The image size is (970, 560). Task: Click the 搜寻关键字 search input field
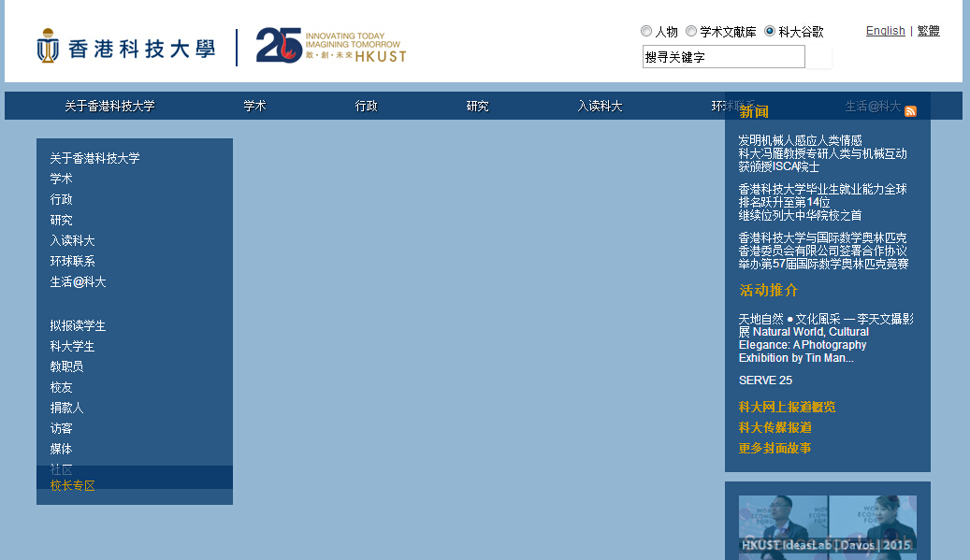click(x=724, y=57)
